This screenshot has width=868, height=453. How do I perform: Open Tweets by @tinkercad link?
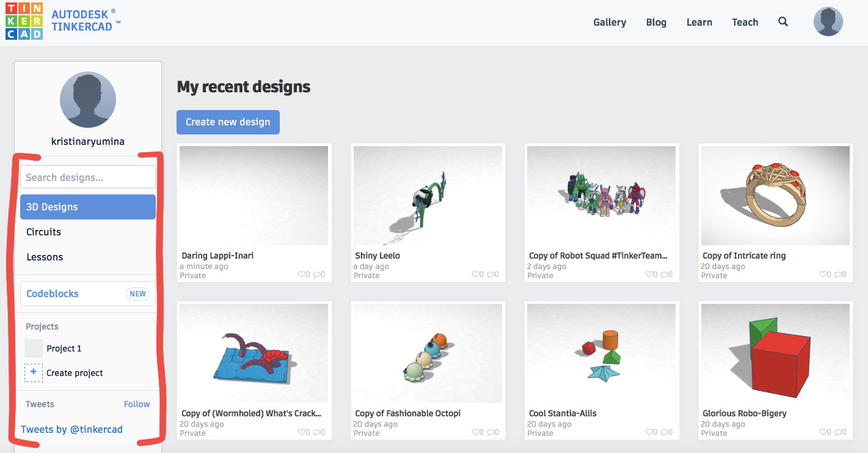[71, 429]
